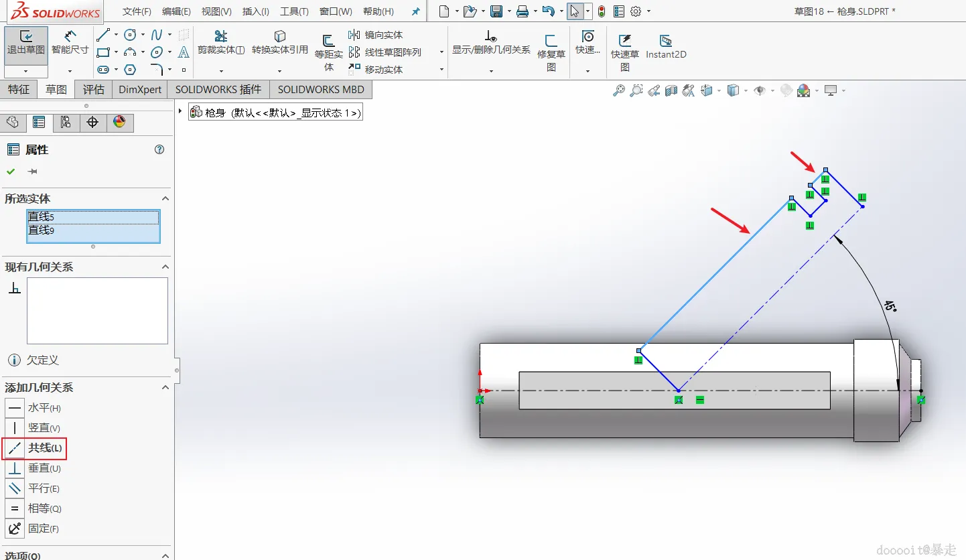This screenshot has width=966, height=560.
Task: Add Collinear relation 共线(L)
Action: tap(34, 448)
